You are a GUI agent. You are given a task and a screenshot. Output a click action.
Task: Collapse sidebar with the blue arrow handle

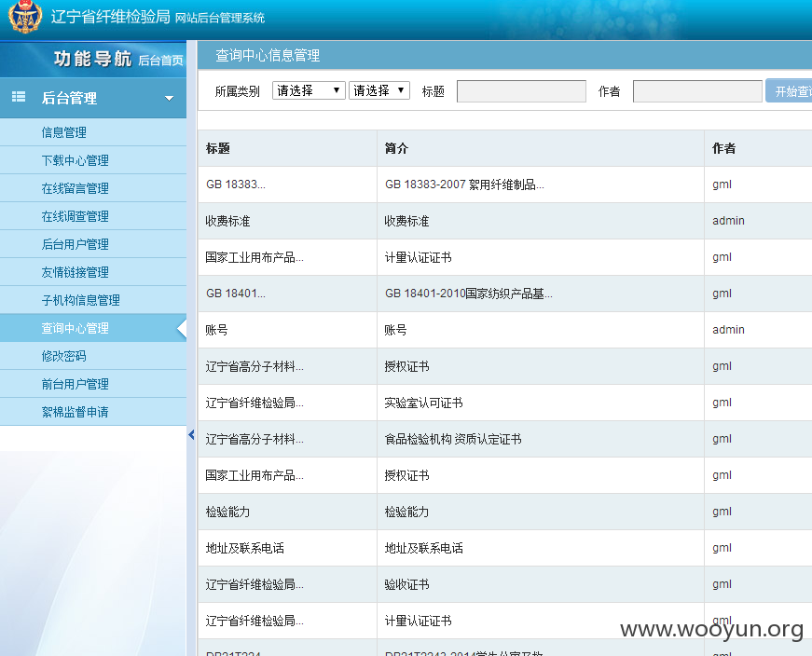tap(191, 435)
